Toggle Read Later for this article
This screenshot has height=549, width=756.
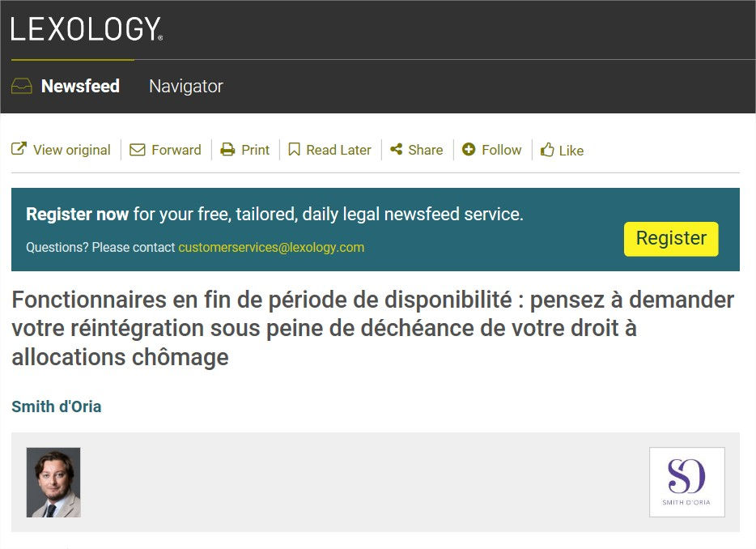point(329,149)
